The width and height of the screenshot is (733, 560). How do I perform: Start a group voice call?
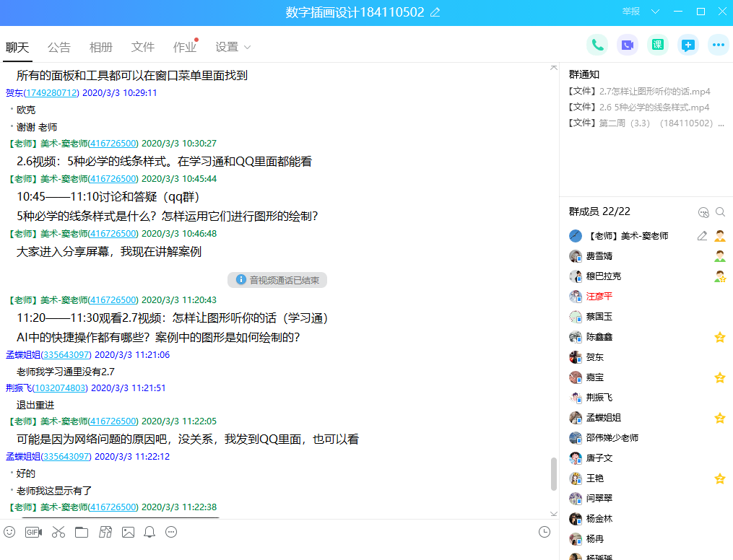click(x=597, y=45)
